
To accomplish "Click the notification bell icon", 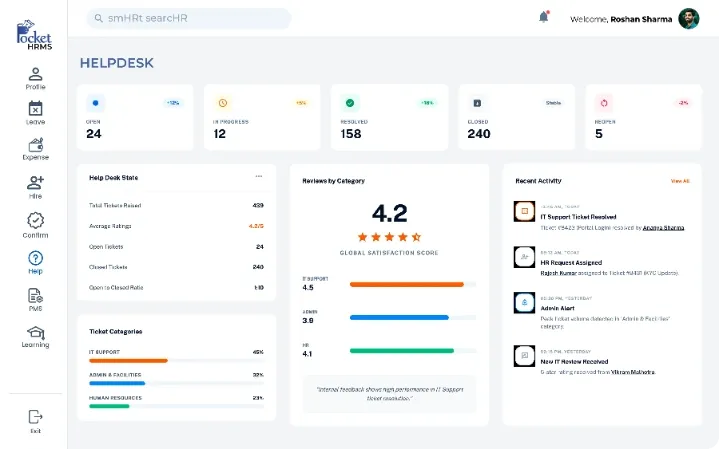I will click(544, 17).
